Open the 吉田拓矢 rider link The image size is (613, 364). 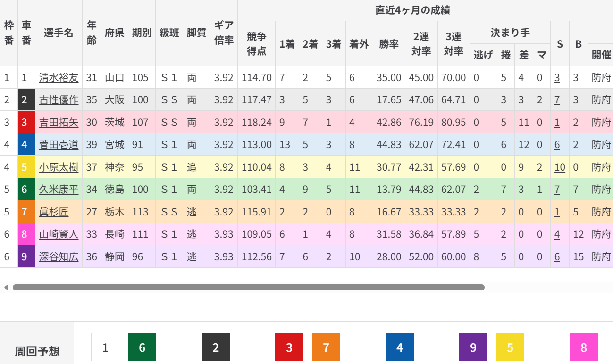coord(59,123)
